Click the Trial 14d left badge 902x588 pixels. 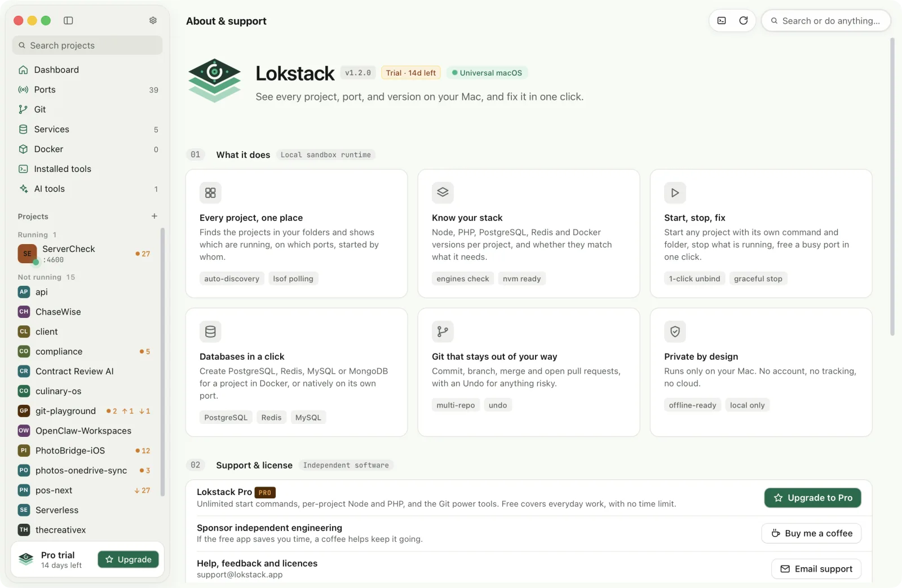pos(411,73)
